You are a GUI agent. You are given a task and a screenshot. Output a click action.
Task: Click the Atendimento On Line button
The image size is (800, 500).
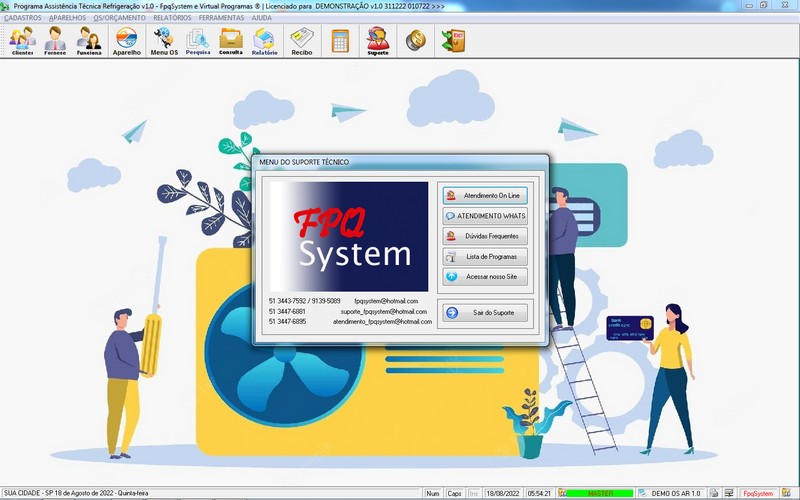tap(485, 195)
